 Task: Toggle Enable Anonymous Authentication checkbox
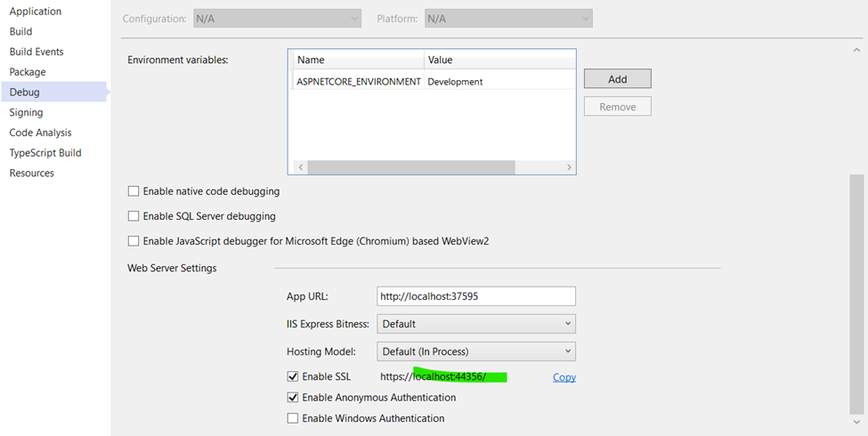pyautogui.click(x=293, y=398)
